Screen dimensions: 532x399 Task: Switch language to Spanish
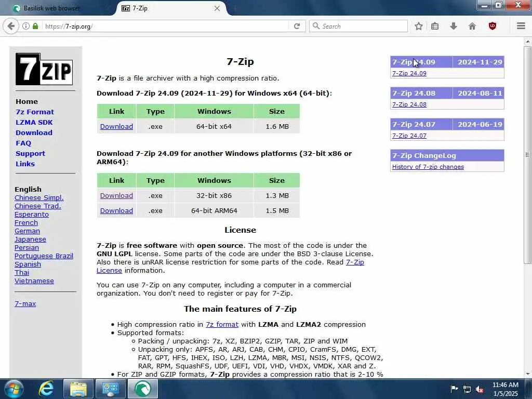tap(28, 264)
